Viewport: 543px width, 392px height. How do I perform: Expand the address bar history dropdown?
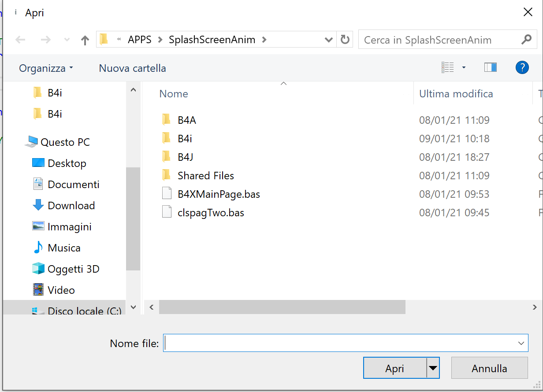pos(328,40)
